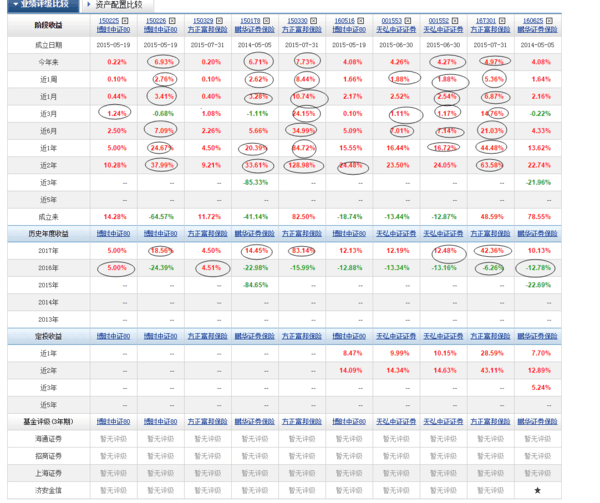
Task: Click the -64.57% value in 成立来 row
Action: pos(161,217)
